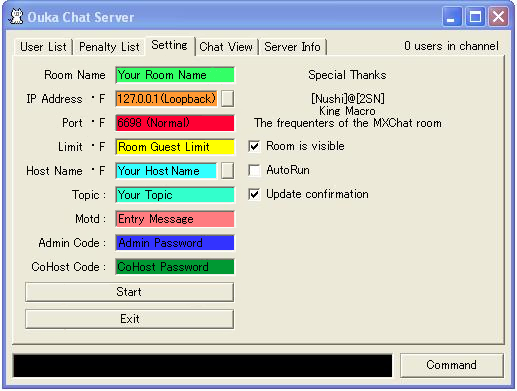Click the Admin Password field

[175, 243]
